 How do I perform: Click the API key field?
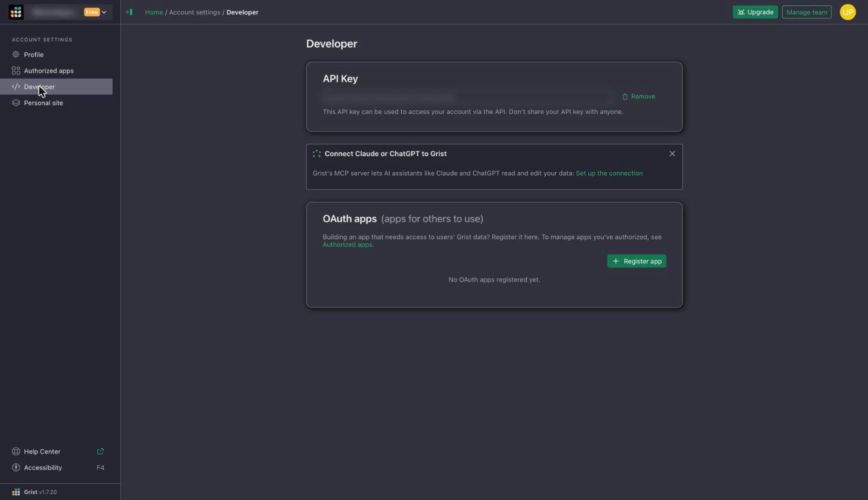coord(468,97)
